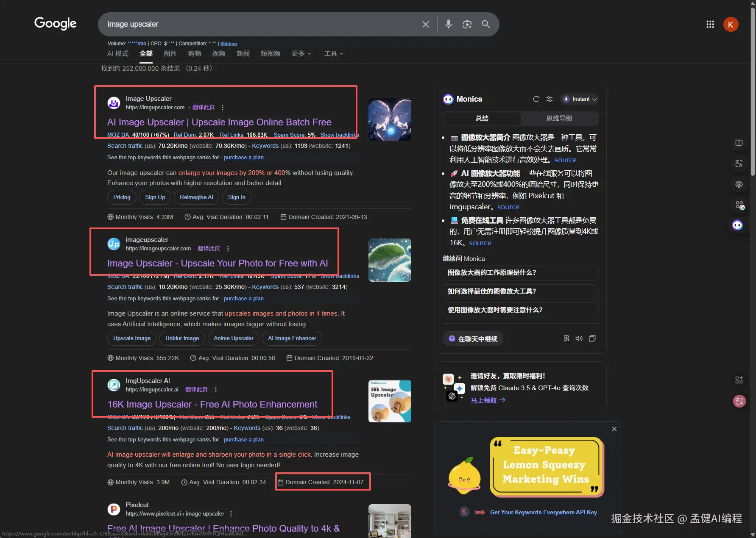Click the Pricing sitelink chip
Image resolution: width=756 pixels, height=538 pixels.
click(122, 197)
